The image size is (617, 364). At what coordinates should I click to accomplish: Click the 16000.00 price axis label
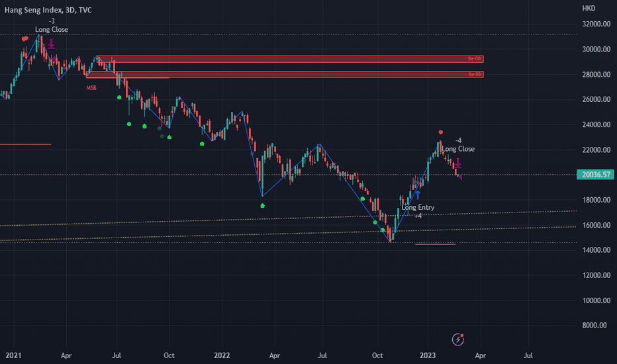tap(596, 225)
